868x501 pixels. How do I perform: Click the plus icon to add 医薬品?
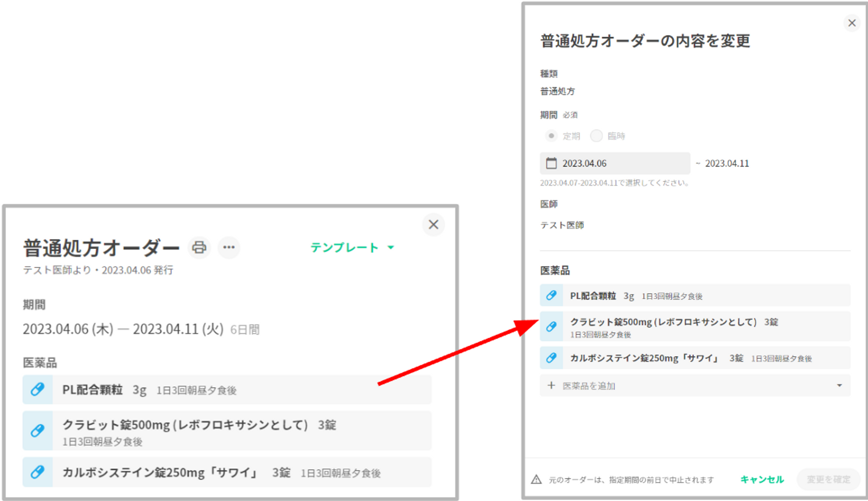pos(551,386)
